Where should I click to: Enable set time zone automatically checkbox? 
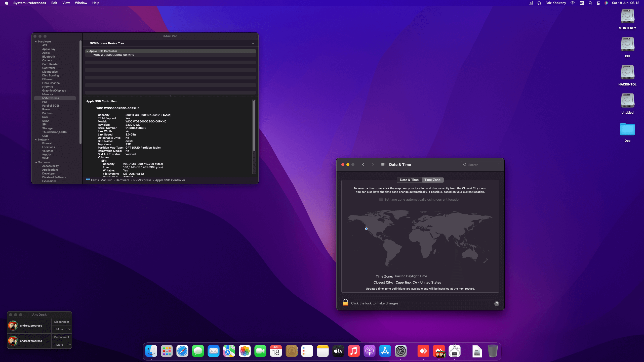pyautogui.click(x=381, y=199)
